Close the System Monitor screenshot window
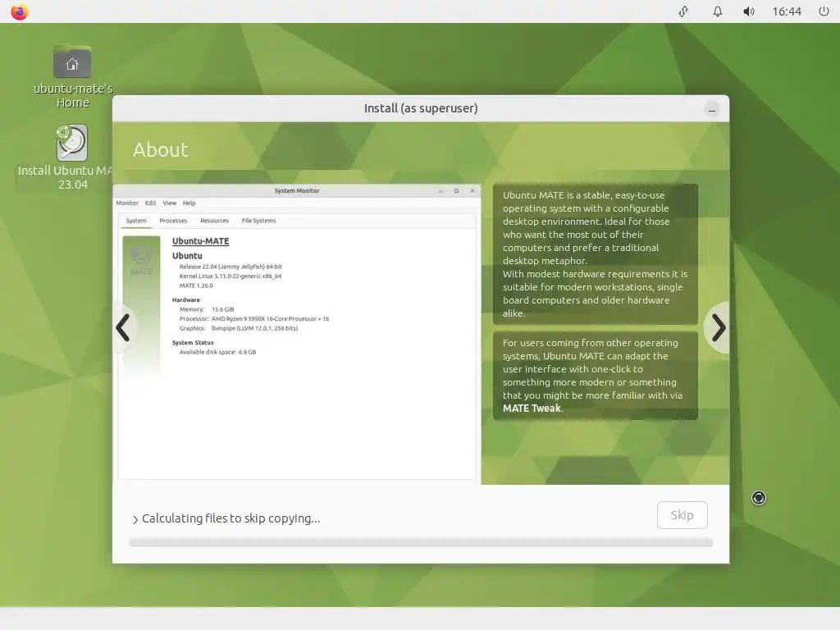The image size is (840, 630). [x=472, y=190]
